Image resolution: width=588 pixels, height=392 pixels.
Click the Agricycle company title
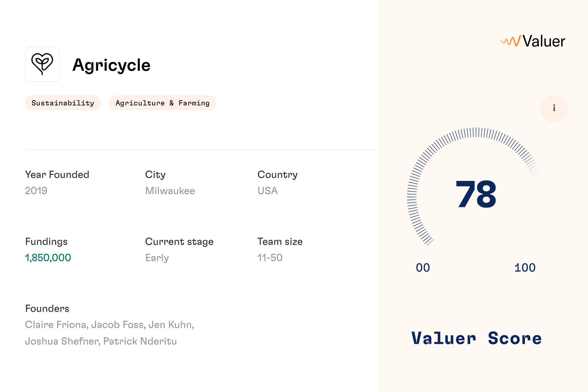[112, 65]
